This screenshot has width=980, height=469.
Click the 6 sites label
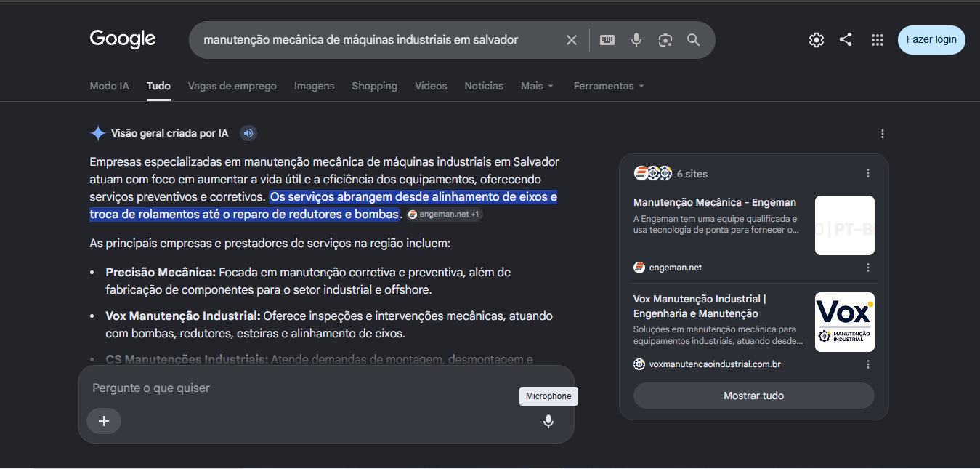point(692,174)
